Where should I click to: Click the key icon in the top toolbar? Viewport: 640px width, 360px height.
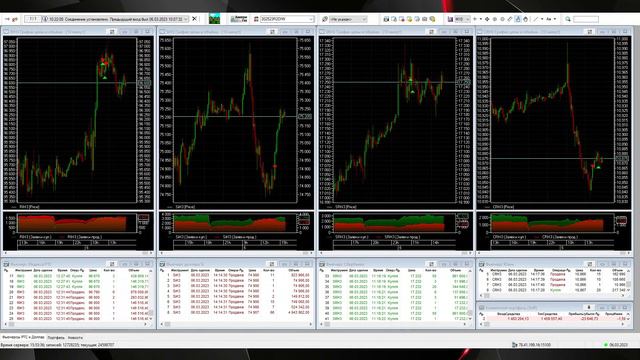click(x=16, y=19)
